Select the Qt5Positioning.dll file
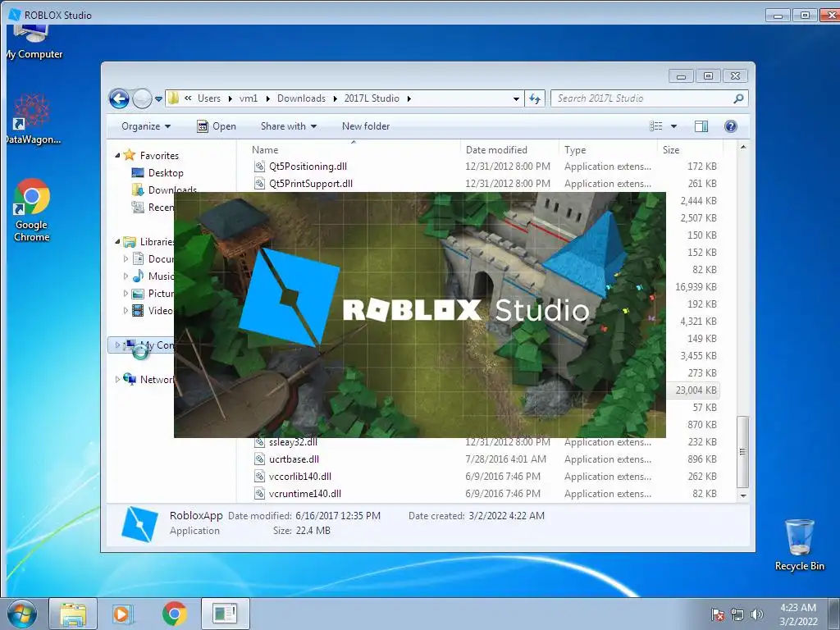Screen dimensions: 840x630 pos(308,167)
